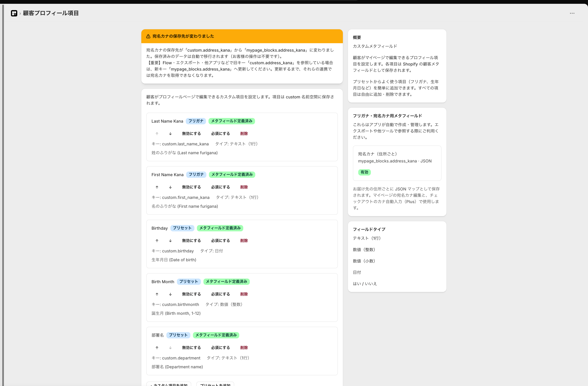Image resolution: width=588 pixels, height=386 pixels.
Task: Click the 宛名カナの保存先が変わりました banner heading
Action: tap(183, 36)
